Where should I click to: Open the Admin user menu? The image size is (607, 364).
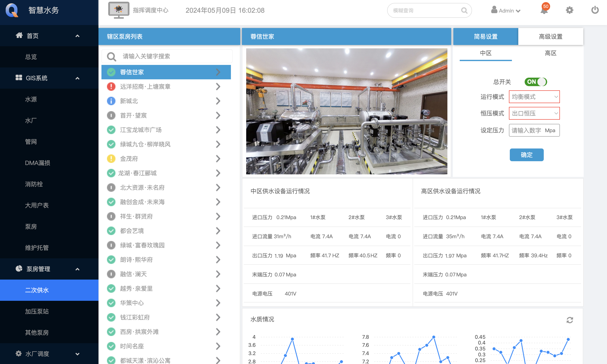click(x=506, y=11)
